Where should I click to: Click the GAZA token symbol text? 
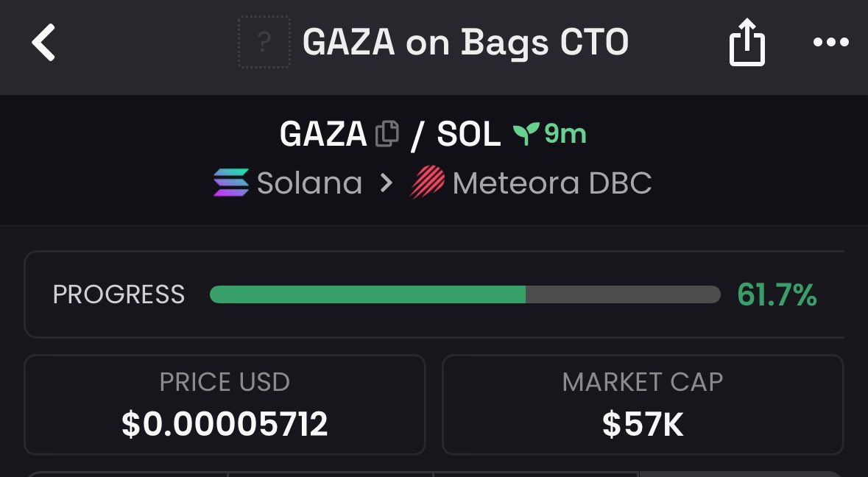[323, 134]
